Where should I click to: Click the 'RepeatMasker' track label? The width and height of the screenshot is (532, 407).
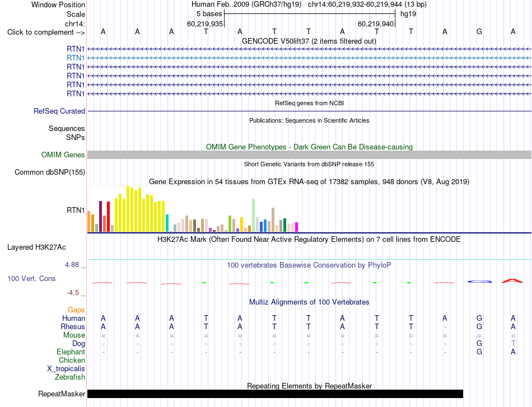(62, 394)
